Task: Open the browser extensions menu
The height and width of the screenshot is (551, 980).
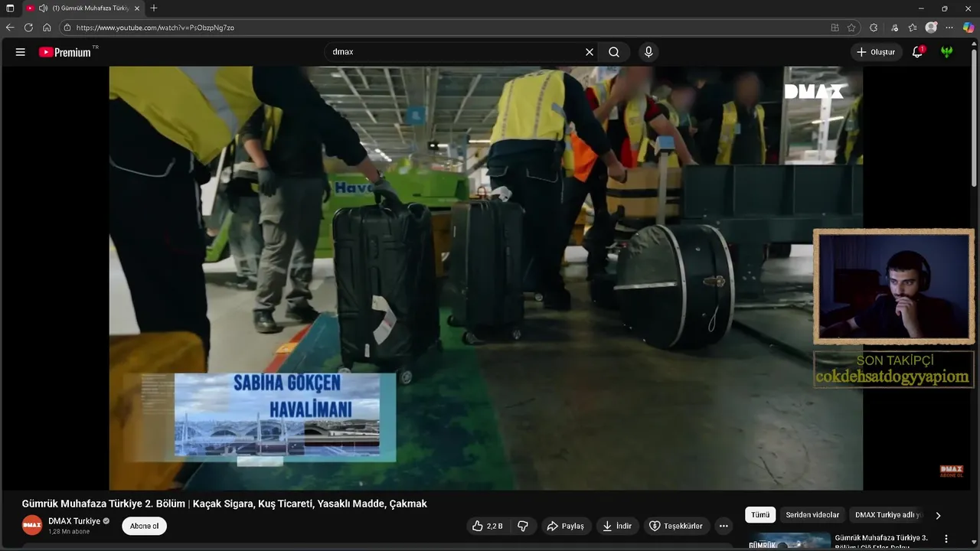Action: [874, 28]
